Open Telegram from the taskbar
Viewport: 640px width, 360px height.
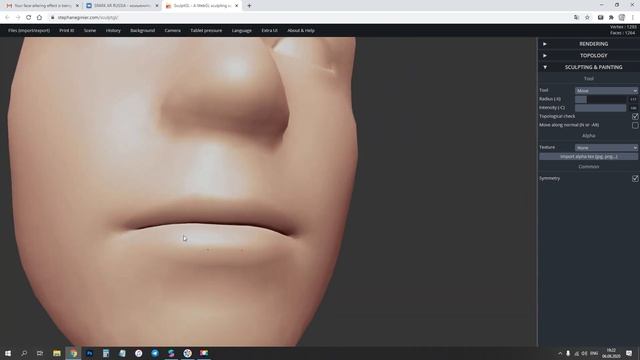[155, 353]
